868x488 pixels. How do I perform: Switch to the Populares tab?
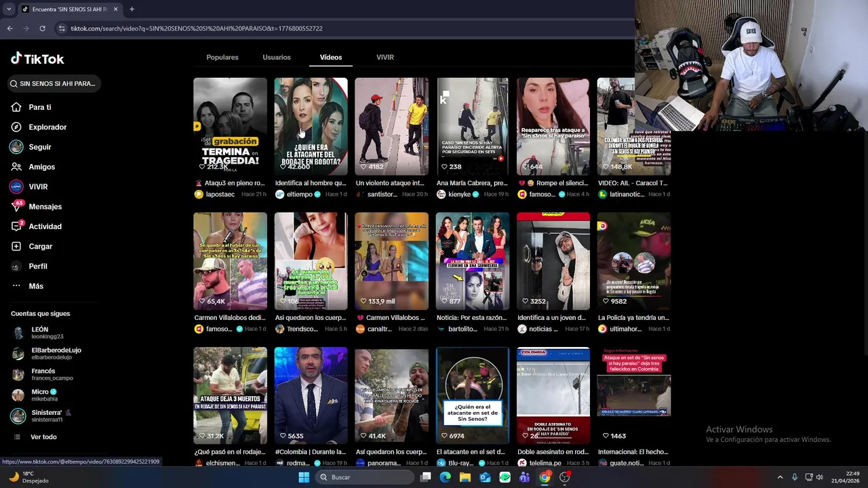point(222,58)
